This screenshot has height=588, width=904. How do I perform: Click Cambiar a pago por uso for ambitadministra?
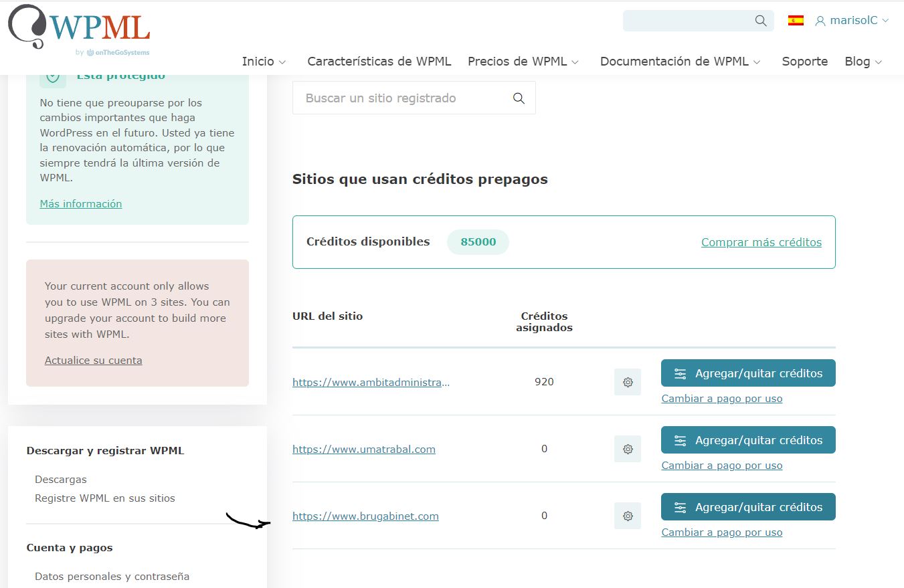[722, 399]
